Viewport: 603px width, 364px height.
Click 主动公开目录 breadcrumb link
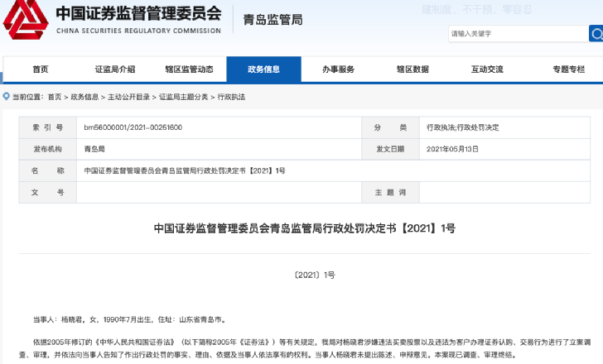(127, 97)
